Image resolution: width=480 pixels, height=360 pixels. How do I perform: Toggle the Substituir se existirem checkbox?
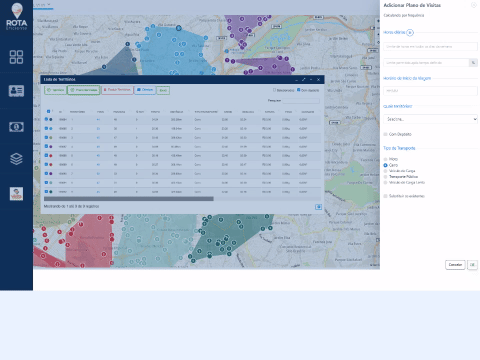(385, 196)
